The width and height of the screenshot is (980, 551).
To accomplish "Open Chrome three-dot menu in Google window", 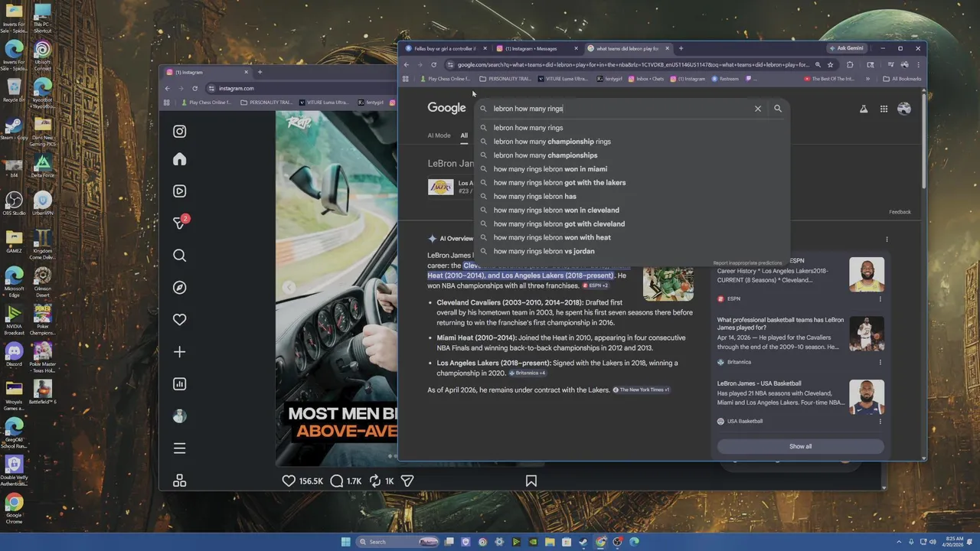I will (x=918, y=65).
